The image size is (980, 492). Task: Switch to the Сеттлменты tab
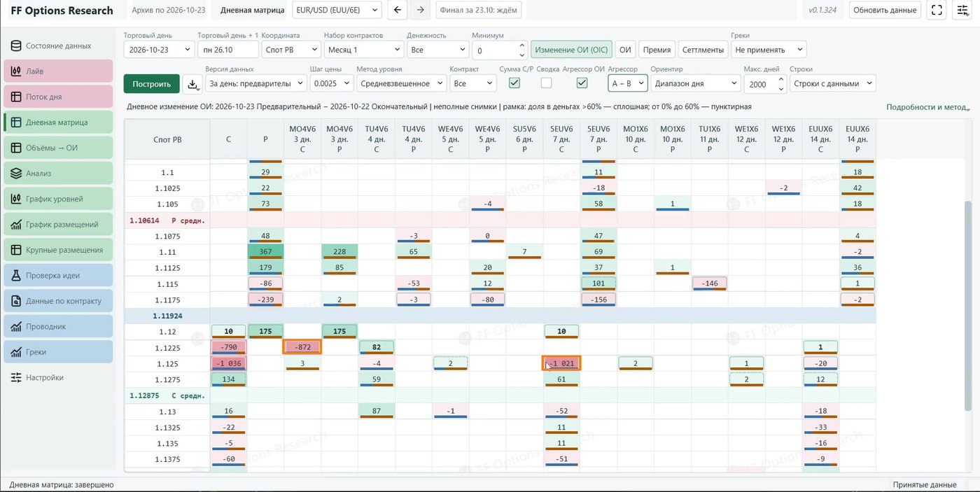[x=703, y=50]
